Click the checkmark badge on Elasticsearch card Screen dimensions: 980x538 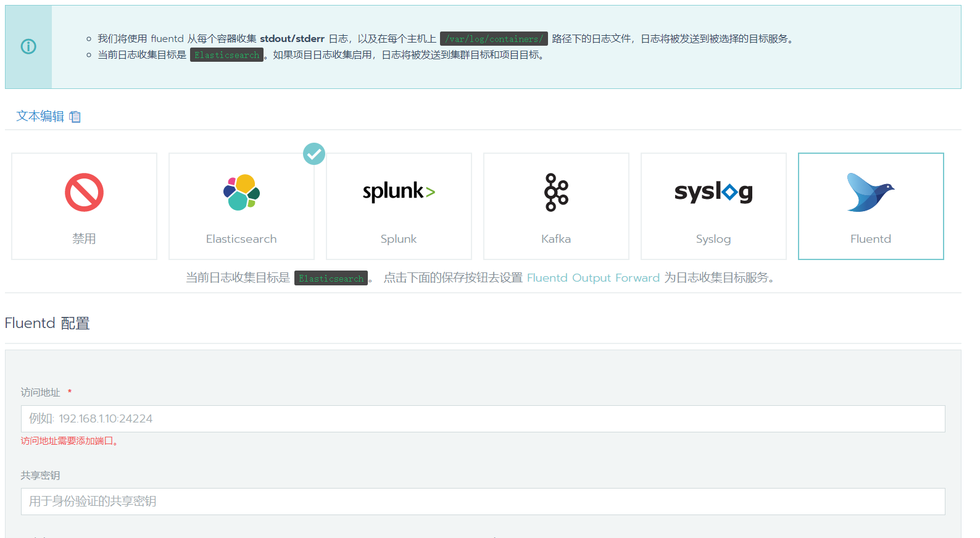point(314,154)
